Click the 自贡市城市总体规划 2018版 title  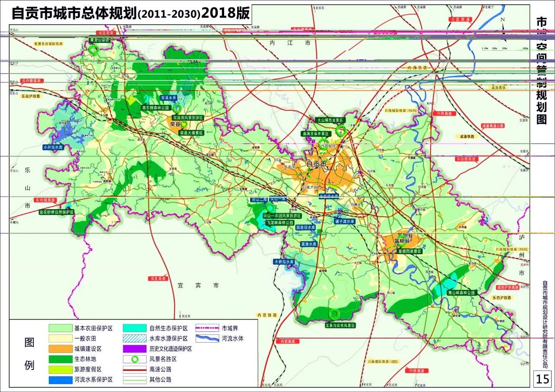130,13
